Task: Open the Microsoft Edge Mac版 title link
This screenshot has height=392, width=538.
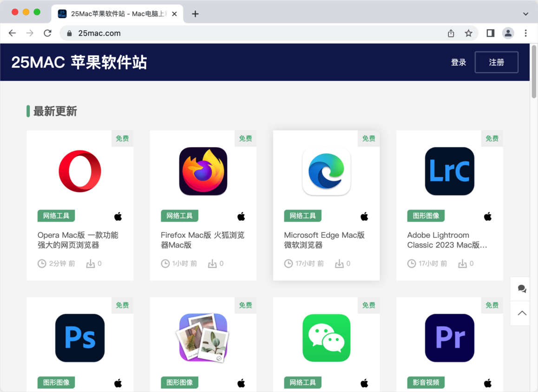Action: tap(324, 240)
